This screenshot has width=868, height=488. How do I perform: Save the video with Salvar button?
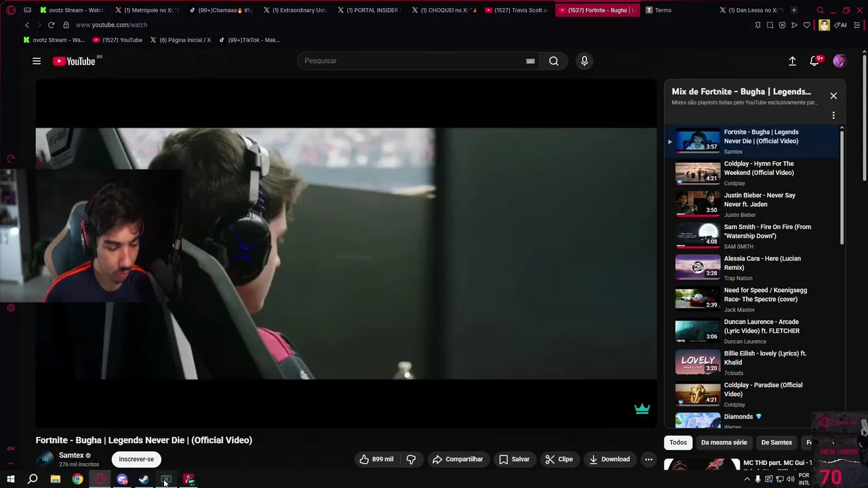(x=514, y=459)
